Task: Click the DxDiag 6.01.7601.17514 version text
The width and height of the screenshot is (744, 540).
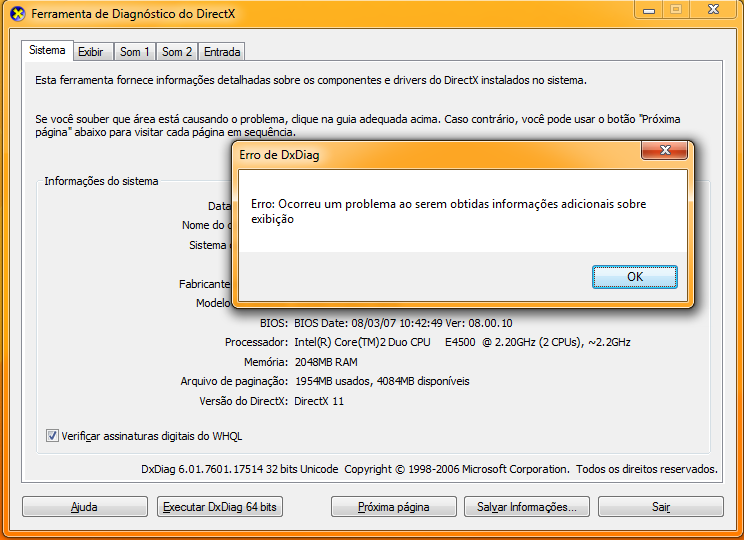Action: [x=240, y=469]
